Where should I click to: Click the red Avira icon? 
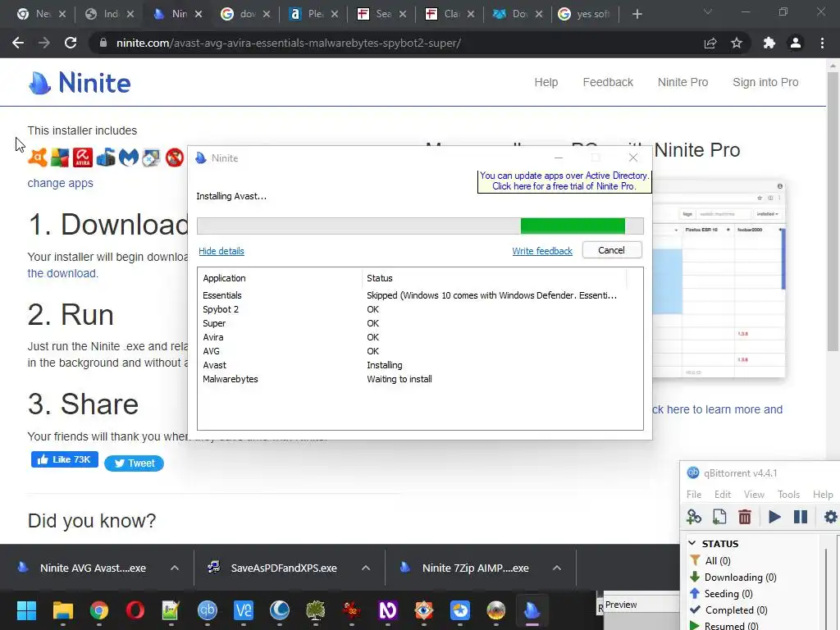click(83, 158)
